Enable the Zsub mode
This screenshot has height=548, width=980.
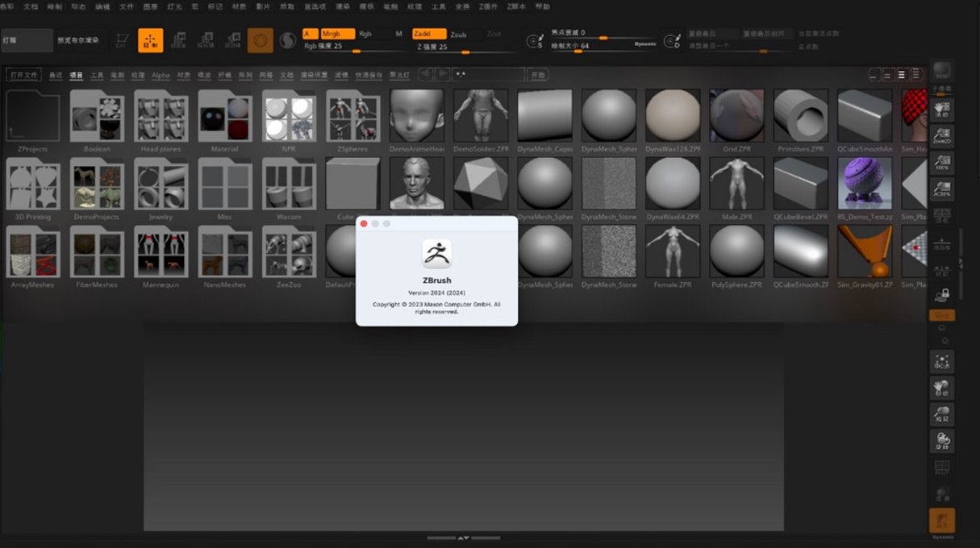pos(458,35)
